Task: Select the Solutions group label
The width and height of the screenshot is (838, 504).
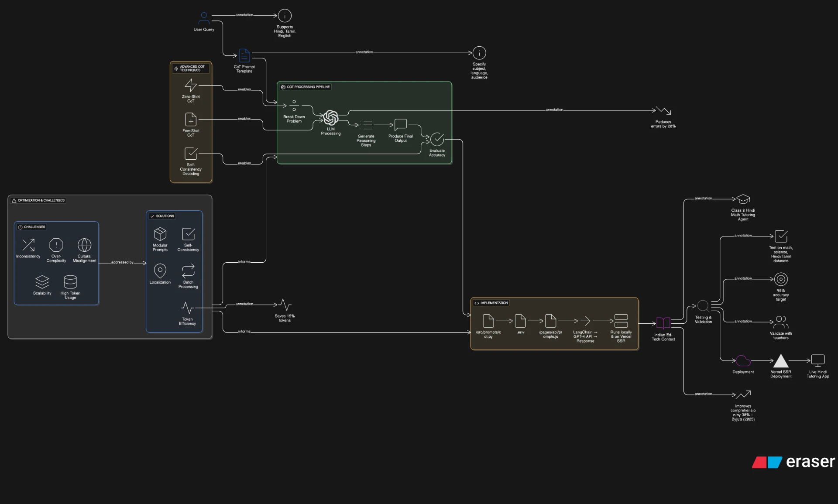Action: 162,216
